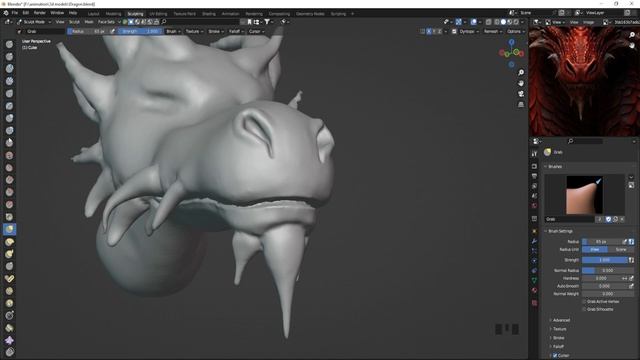Adjust the Hardness slider

pyautogui.click(x=602, y=278)
